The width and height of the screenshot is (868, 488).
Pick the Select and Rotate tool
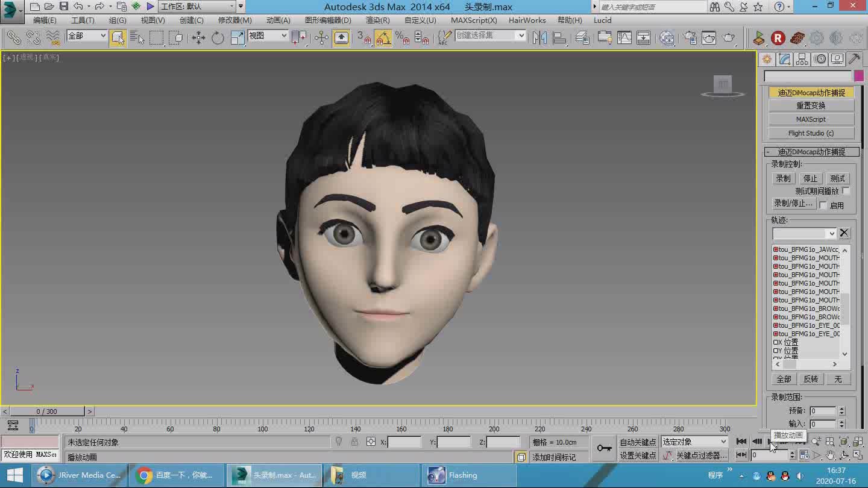tap(218, 37)
